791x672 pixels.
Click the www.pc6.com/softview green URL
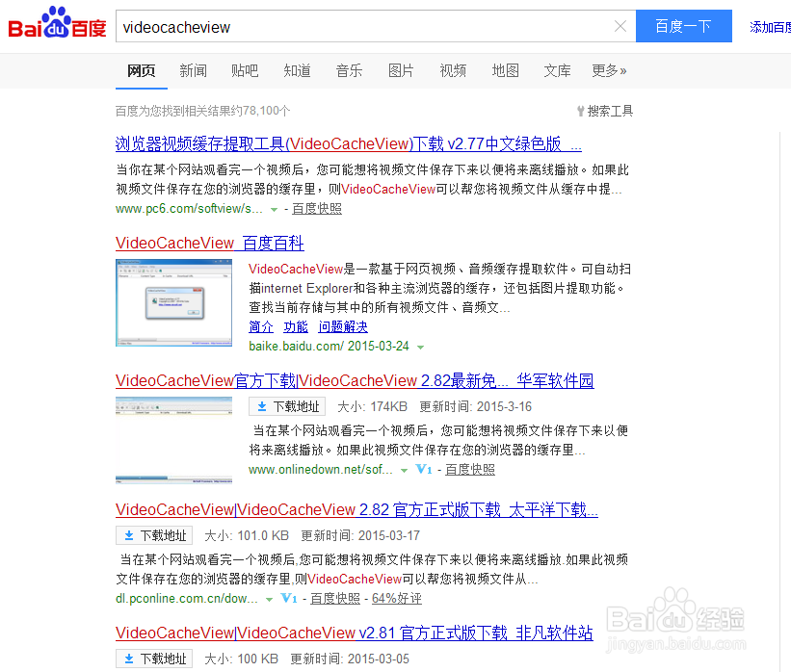click(x=189, y=209)
